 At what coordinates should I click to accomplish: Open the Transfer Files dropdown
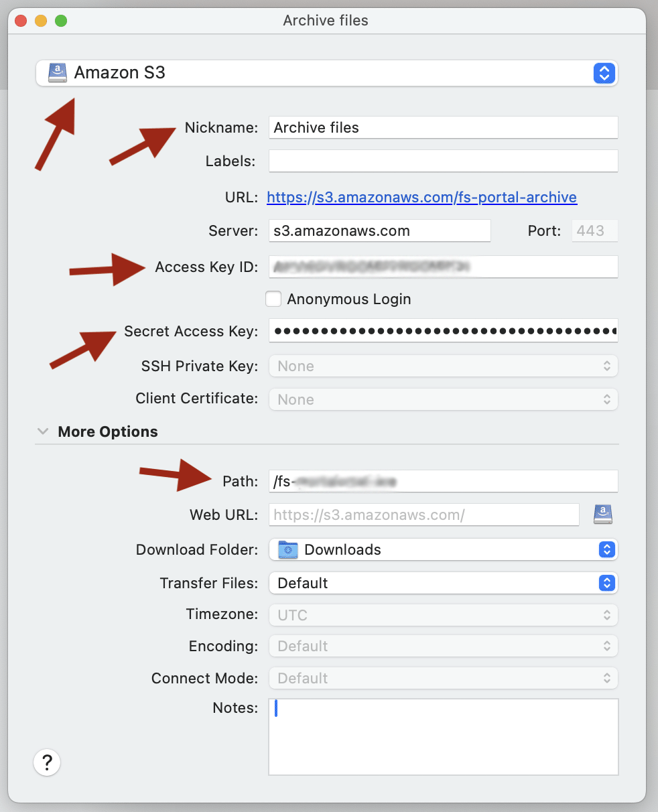coord(606,583)
